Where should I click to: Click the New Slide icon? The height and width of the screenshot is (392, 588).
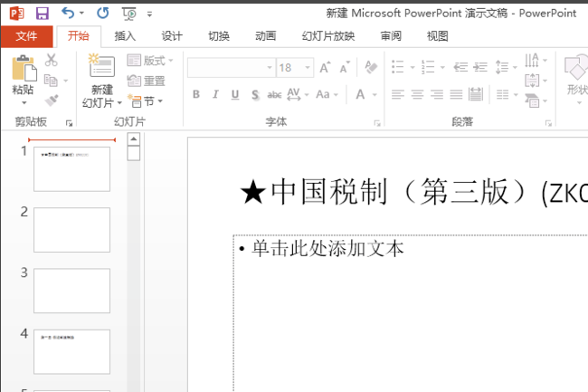pos(101,65)
